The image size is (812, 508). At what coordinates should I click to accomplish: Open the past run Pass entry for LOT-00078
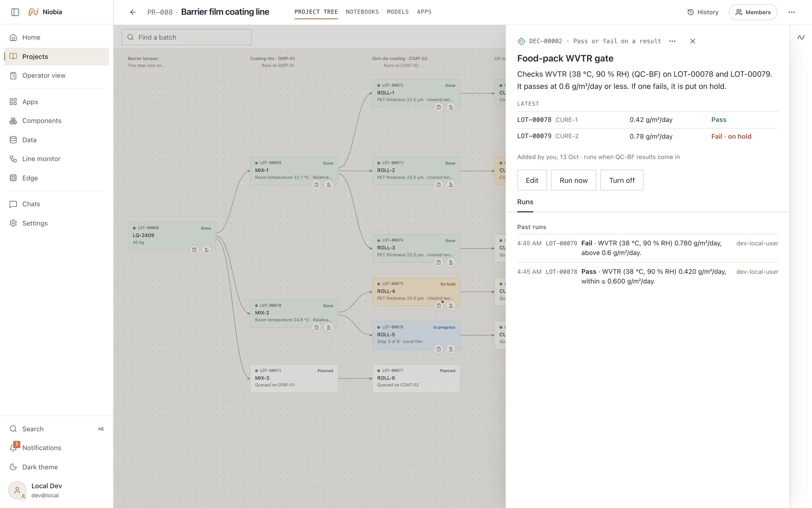pyautogui.click(x=648, y=277)
